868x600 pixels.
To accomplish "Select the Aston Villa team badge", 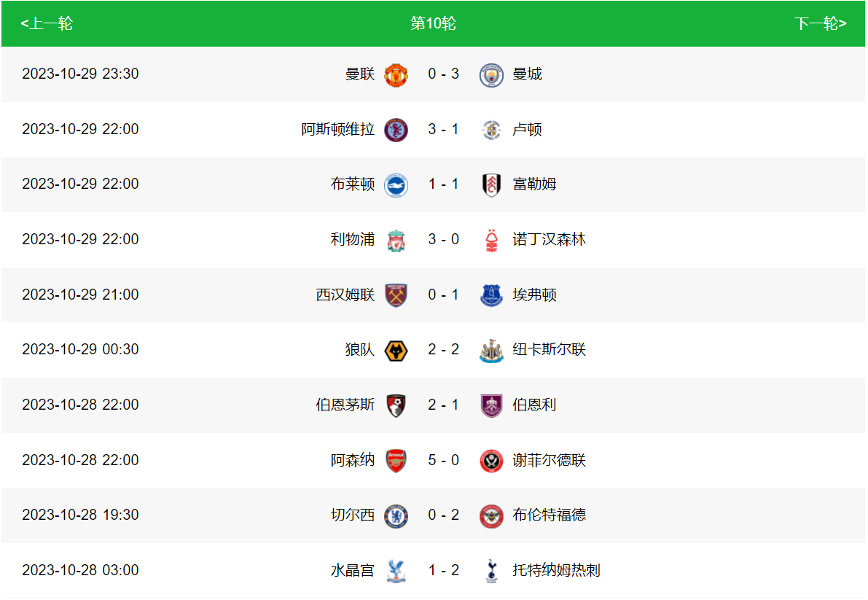I will 396,130.
